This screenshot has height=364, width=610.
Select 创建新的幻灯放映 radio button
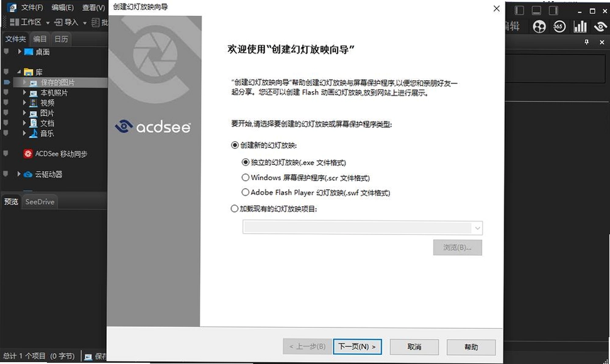(235, 145)
